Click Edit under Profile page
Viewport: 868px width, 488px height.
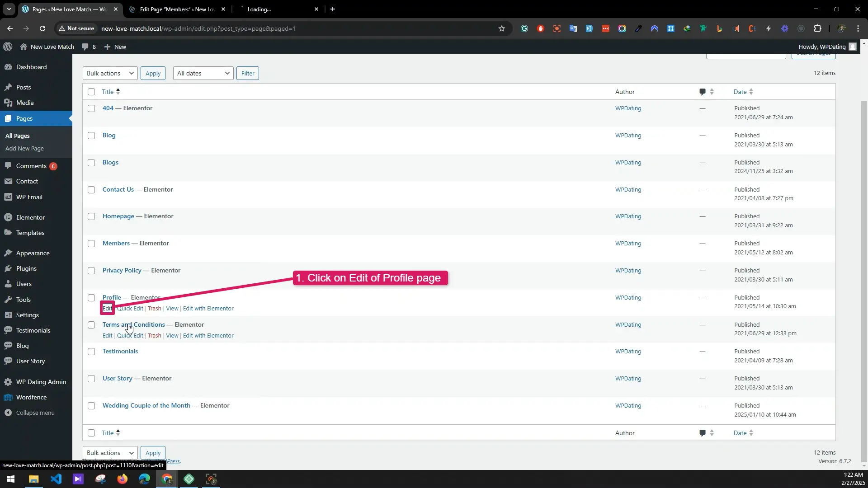(x=107, y=308)
